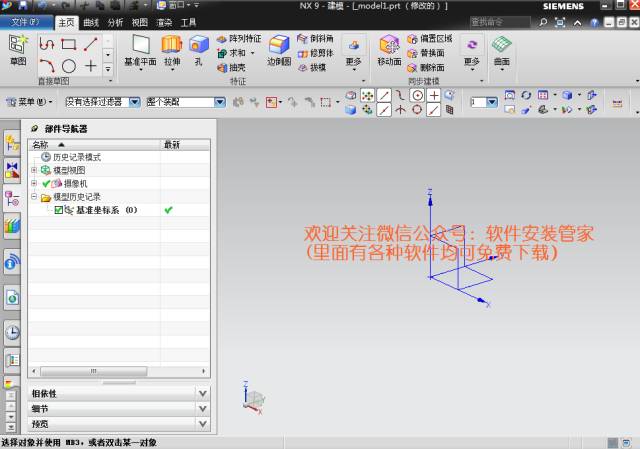
Task: Collapse the 模型历史记录 tree node
Action: click(35, 197)
